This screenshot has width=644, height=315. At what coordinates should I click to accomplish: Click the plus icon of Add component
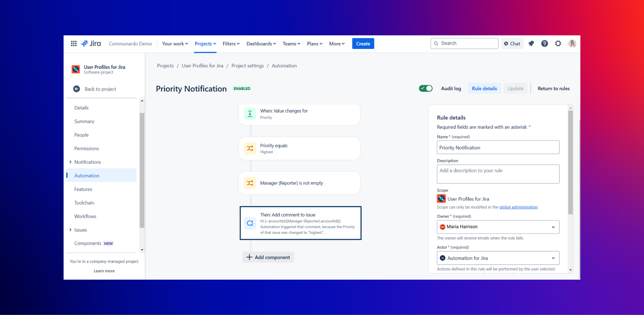tap(249, 257)
